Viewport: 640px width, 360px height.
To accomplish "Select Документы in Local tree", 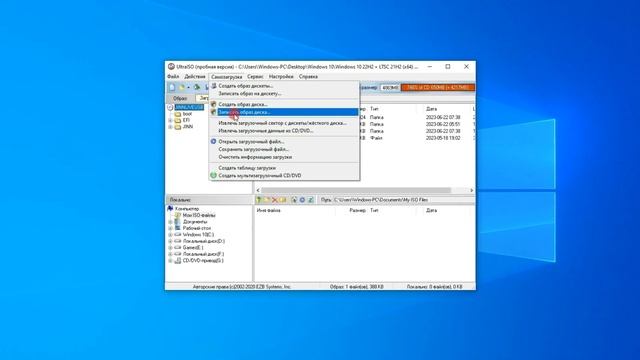I will pyautogui.click(x=195, y=222).
